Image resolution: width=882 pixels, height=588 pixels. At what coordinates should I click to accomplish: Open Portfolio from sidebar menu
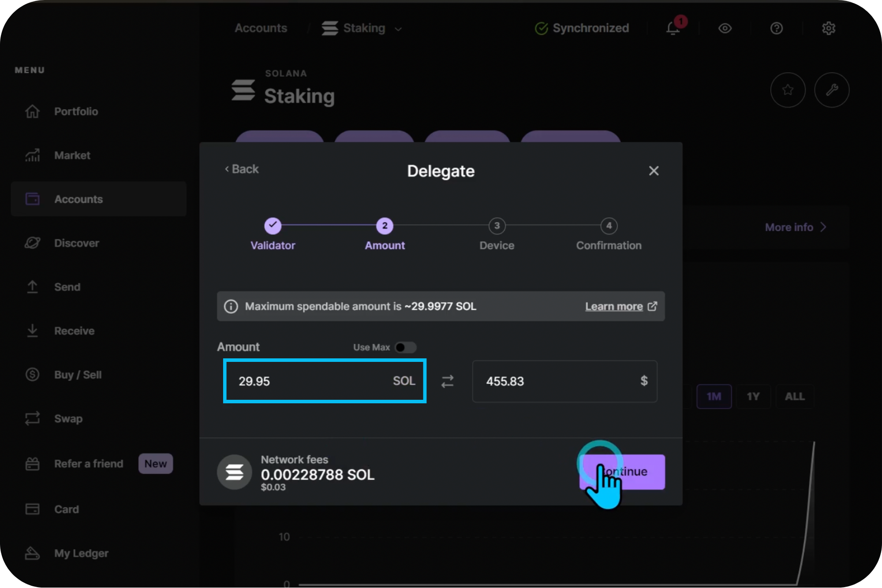[76, 112]
